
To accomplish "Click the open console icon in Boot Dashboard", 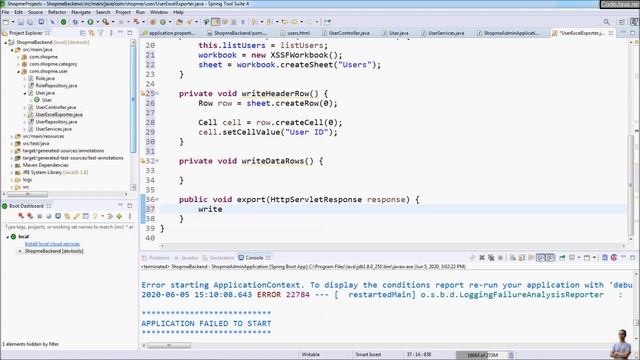I will pos(58,216).
